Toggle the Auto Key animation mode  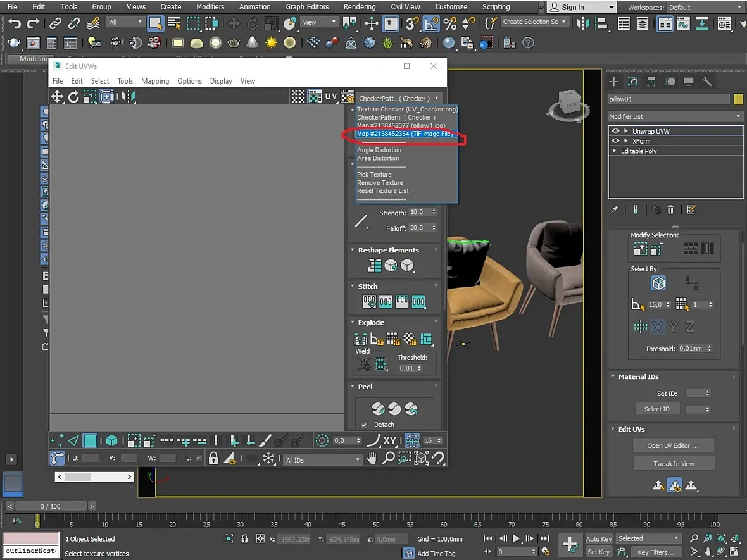(598, 538)
